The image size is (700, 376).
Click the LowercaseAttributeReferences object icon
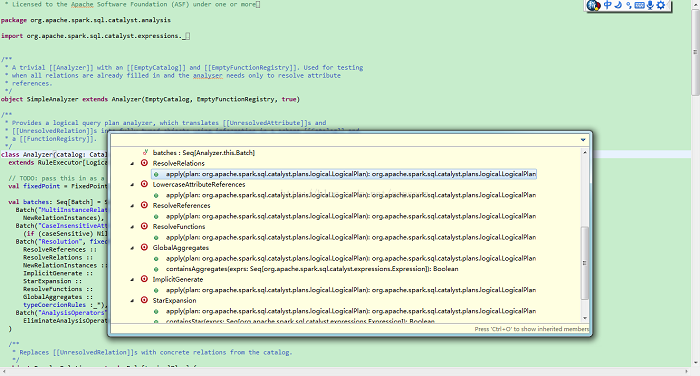[x=144, y=184]
